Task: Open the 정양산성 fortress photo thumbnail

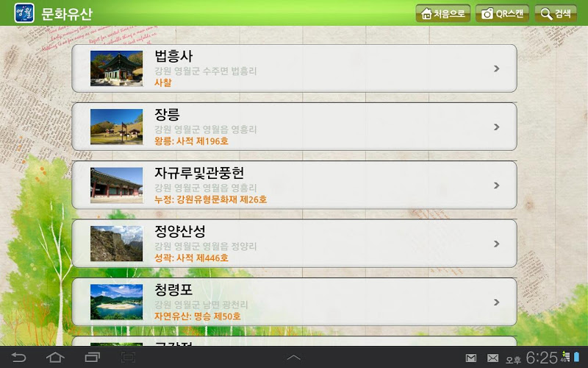Action: [x=117, y=244]
